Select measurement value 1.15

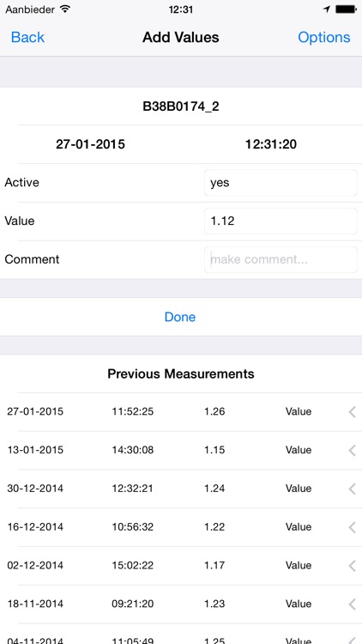click(x=214, y=450)
